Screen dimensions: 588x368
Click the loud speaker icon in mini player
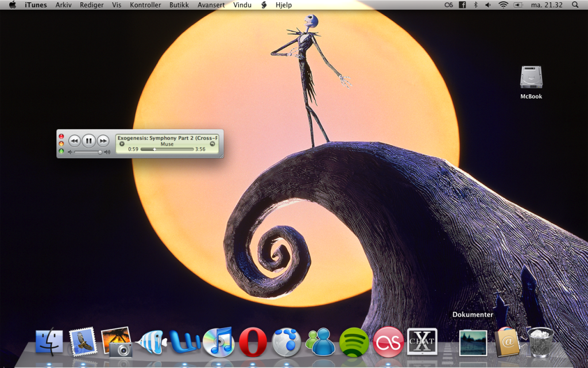click(x=107, y=152)
